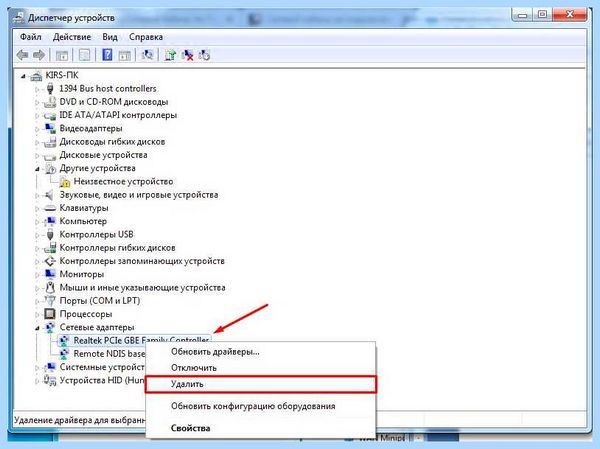Collapse the Сетевые адаптеры node

(x=37, y=328)
